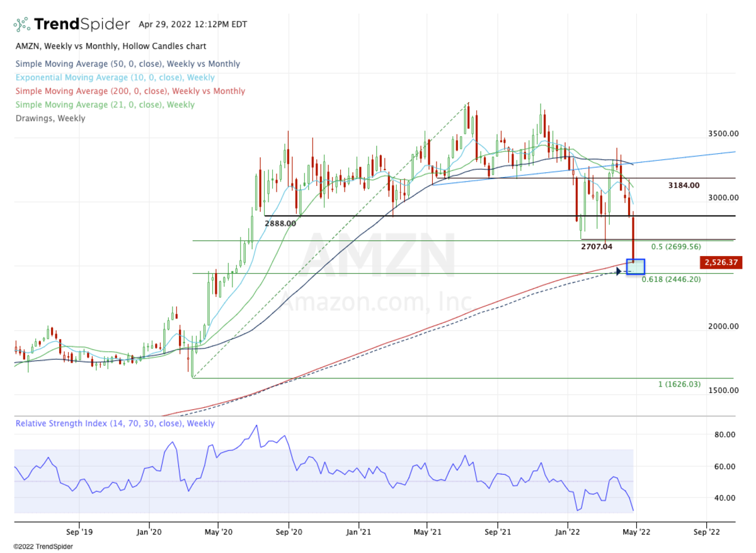Click the 21 Simple Moving Average legend label
Screen dimensions: 756x553
coord(105,105)
